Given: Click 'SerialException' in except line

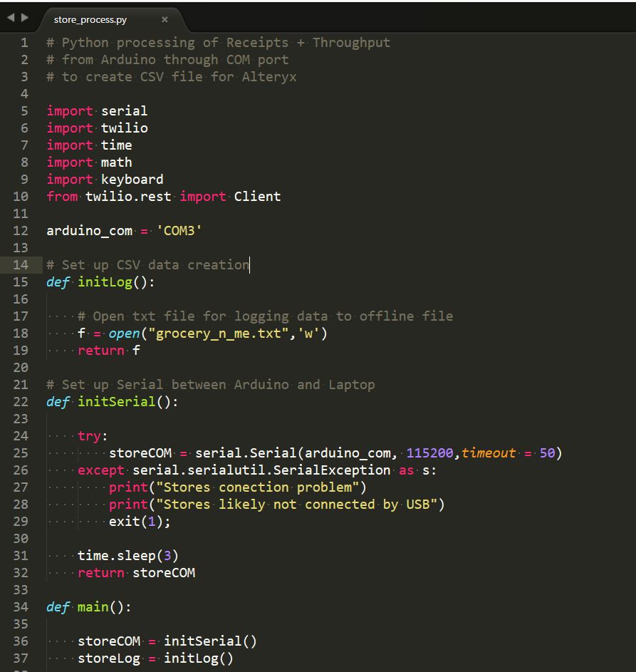Looking at the screenshot, I should tap(332, 470).
